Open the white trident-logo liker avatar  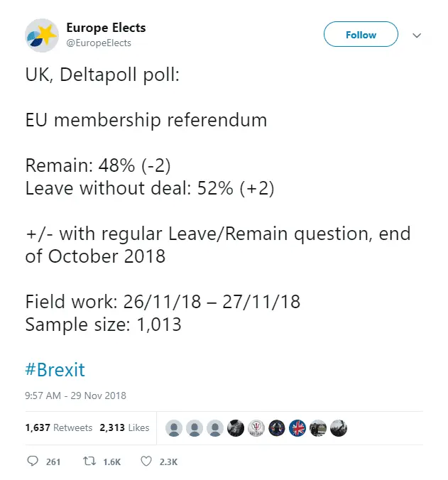tap(256, 428)
